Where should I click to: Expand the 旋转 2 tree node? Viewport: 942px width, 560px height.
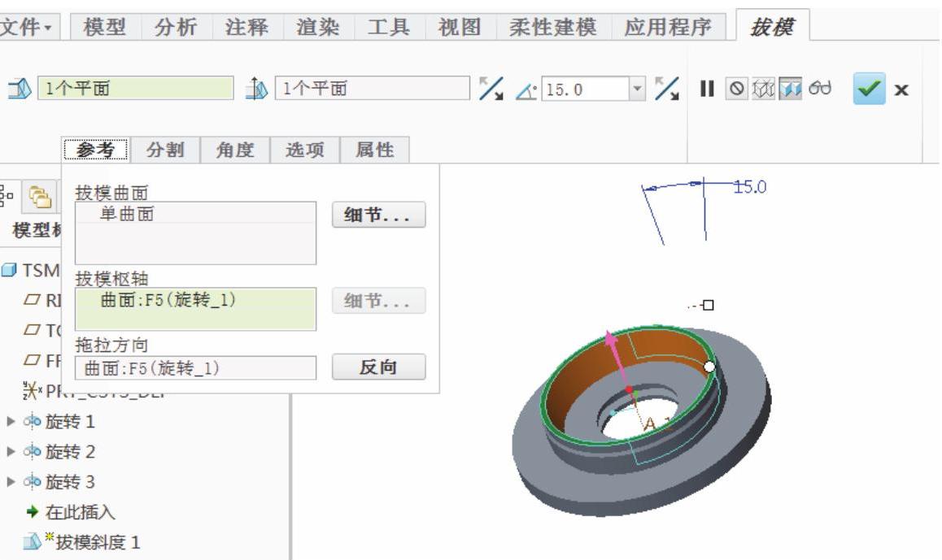[x=11, y=451]
